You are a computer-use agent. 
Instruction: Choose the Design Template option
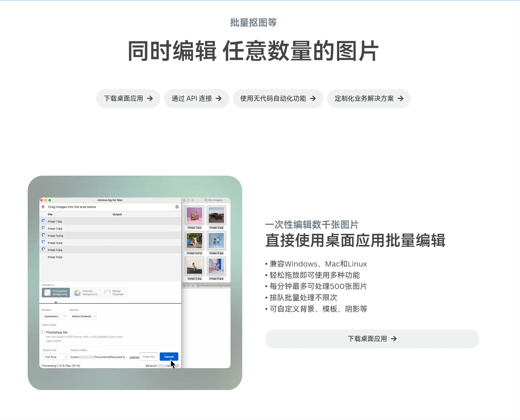point(114,293)
